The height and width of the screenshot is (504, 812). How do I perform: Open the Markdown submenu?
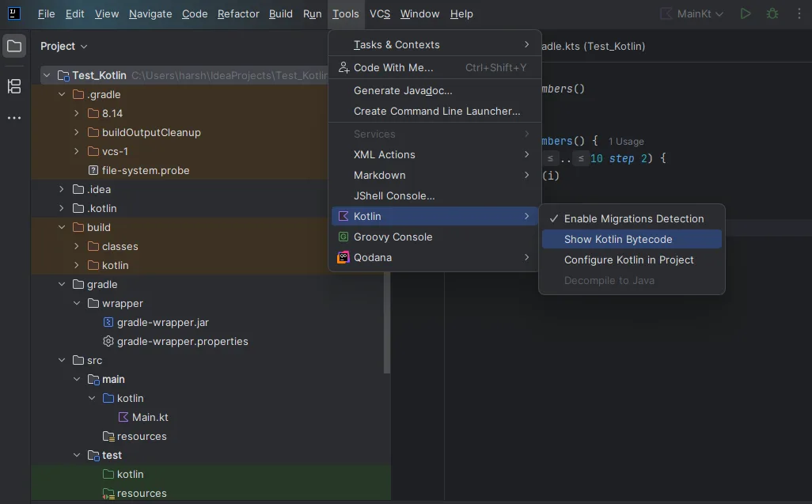click(x=435, y=175)
